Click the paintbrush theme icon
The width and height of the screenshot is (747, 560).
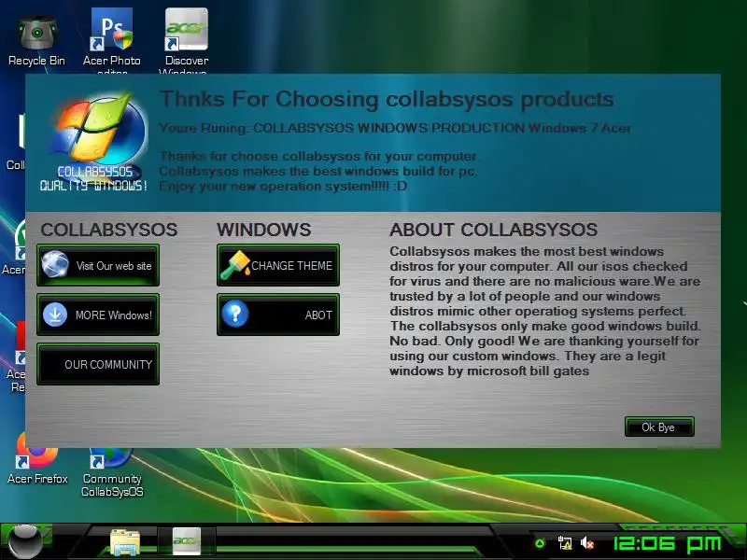pyautogui.click(x=235, y=265)
